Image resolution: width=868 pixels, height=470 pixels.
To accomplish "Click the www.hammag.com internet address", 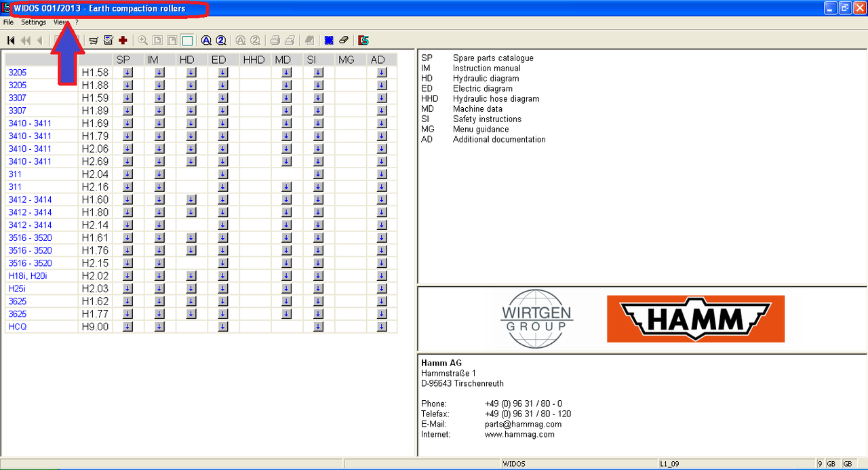I will click(x=519, y=435).
